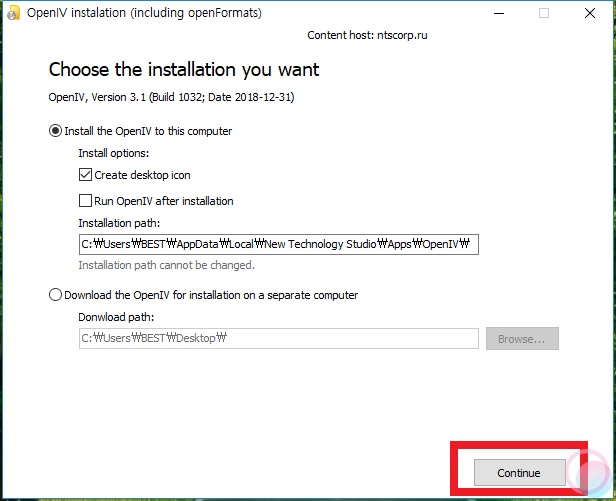The height and width of the screenshot is (501, 616).
Task: Click the Installation path text field
Action: pyautogui.click(x=279, y=244)
